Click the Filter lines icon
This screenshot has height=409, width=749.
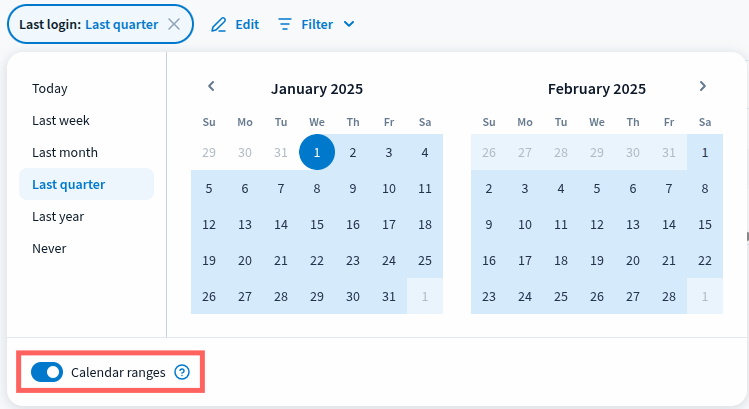coord(285,24)
